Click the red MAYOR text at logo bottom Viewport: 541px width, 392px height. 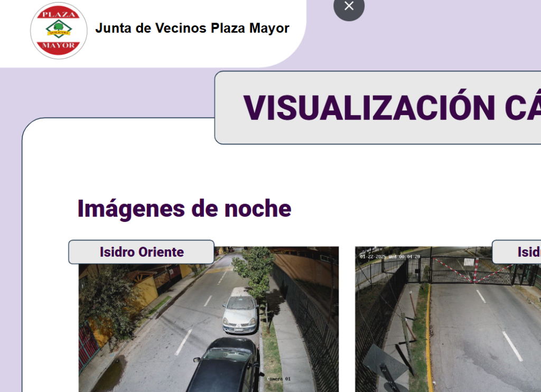coord(59,46)
